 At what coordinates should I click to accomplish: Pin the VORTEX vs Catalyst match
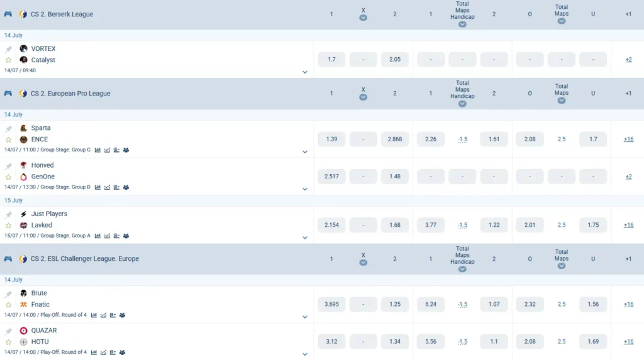pyautogui.click(x=8, y=49)
